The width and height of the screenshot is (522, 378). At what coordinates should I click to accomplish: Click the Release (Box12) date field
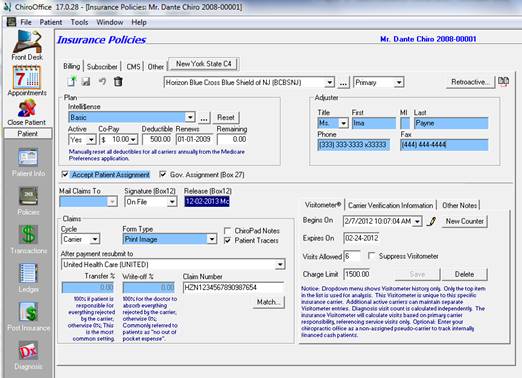(207, 201)
